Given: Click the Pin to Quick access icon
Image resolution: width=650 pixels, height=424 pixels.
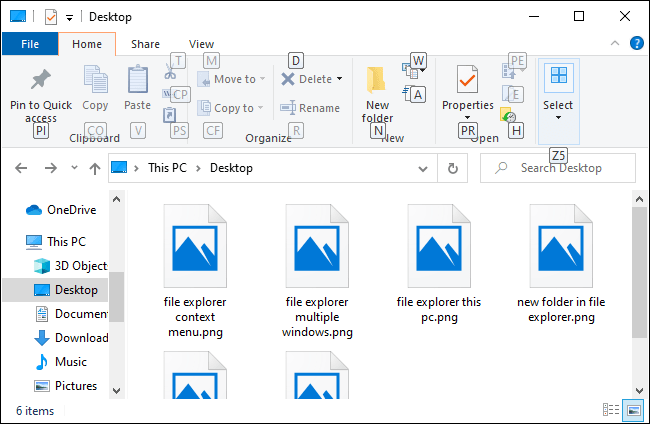Looking at the screenshot, I should click(x=41, y=80).
